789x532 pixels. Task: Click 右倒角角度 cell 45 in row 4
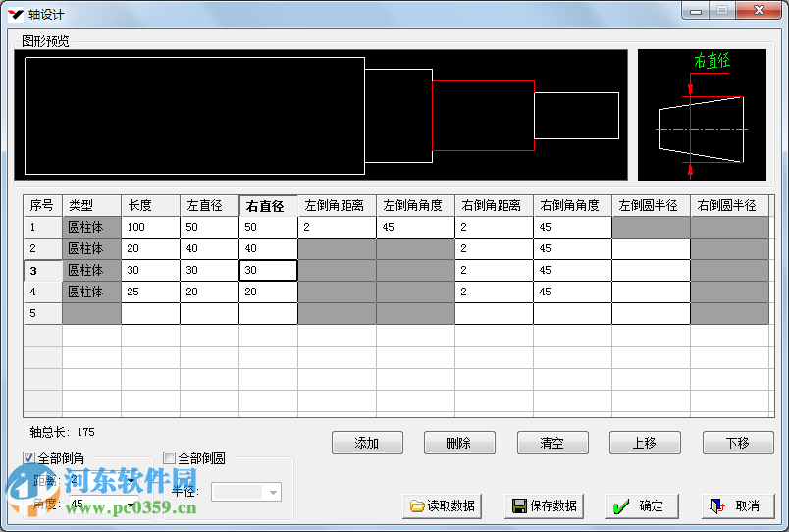pyautogui.click(x=573, y=292)
